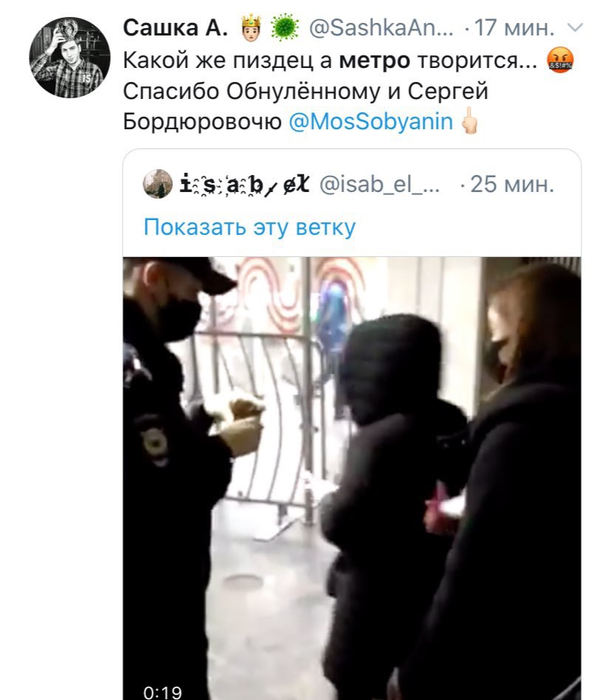Click the Сашка А. display name
Screen dimensions: 611x700
[x=176, y=27]
